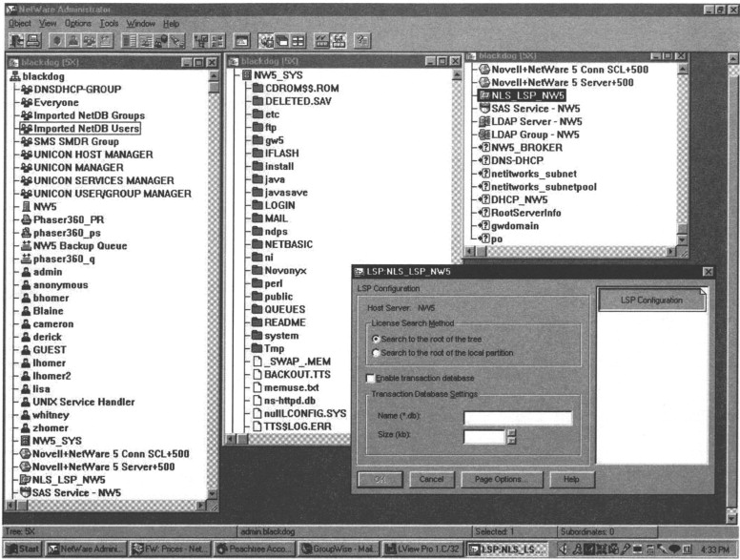Click scroll-down arrow of left blackdog window
Viewport: 740px width, 560px height.
coord(213,494)
